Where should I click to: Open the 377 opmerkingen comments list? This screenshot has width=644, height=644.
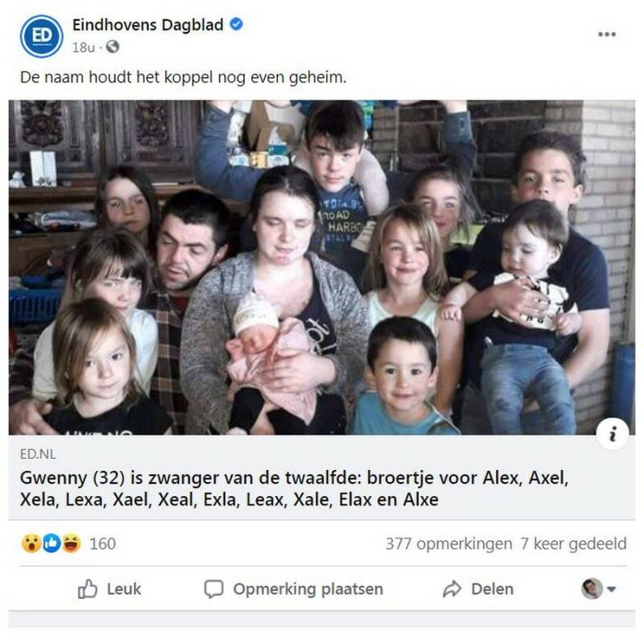tap(448, 543)
